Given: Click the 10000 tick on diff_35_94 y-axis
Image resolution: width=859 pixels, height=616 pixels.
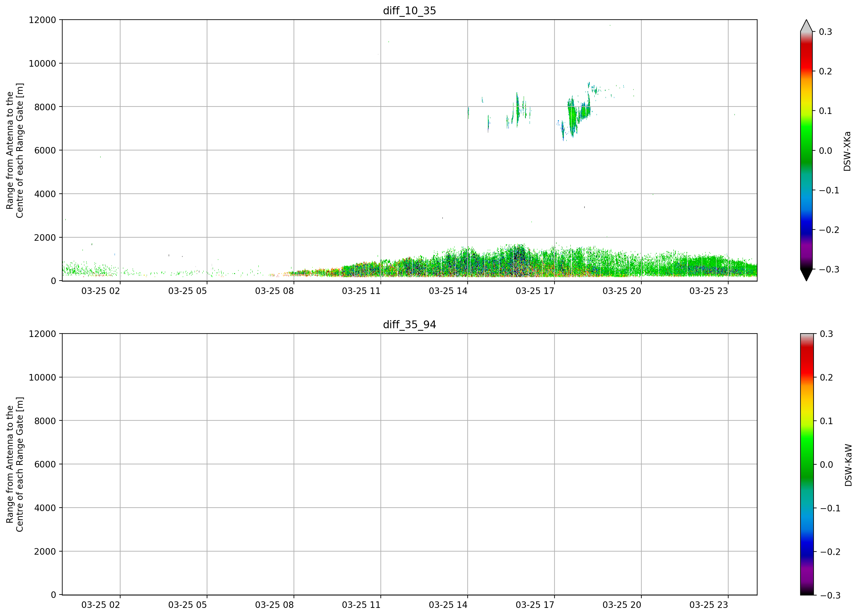Looking at the screenshot, I should (42, 377).
